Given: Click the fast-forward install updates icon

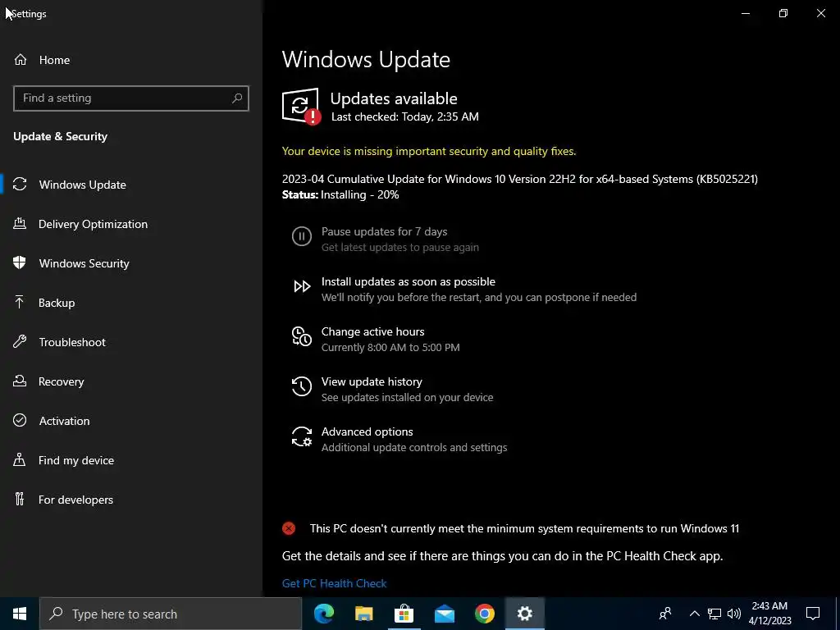Looking at the screenshot, I should click(302, 286).
